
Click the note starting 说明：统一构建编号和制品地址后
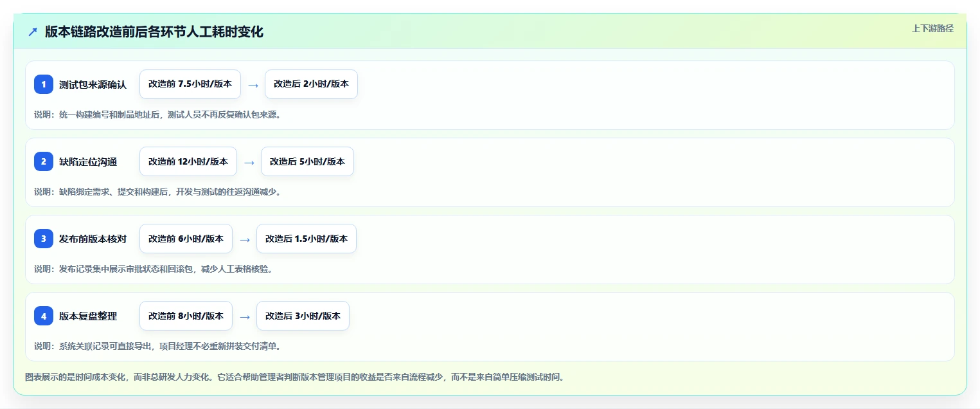pos(157,114)
